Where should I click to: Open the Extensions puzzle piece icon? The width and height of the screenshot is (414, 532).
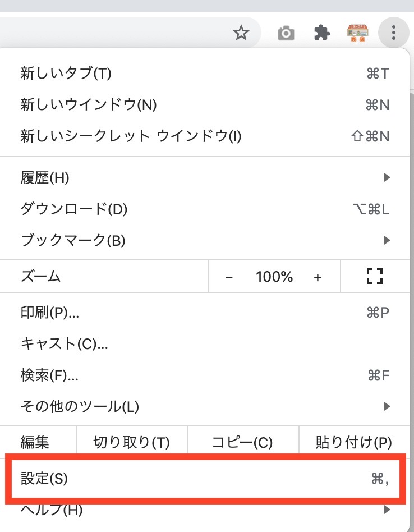pyautogui.click(x=321, y=33)
